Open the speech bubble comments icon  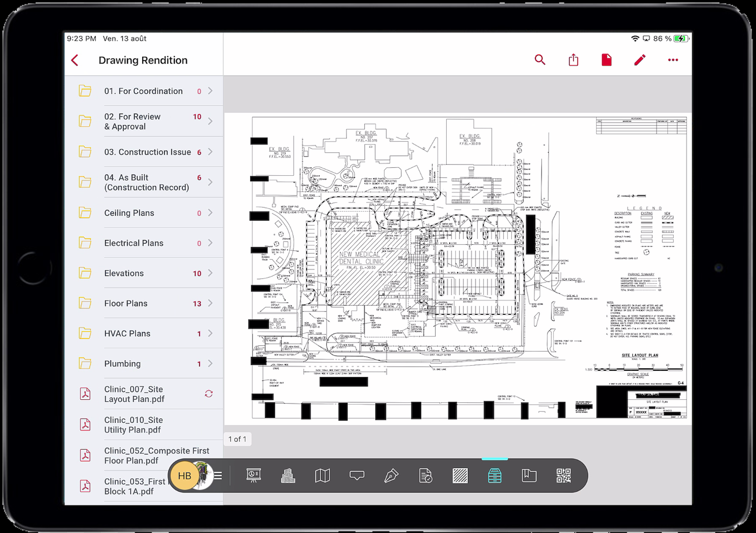click(357, 476)
